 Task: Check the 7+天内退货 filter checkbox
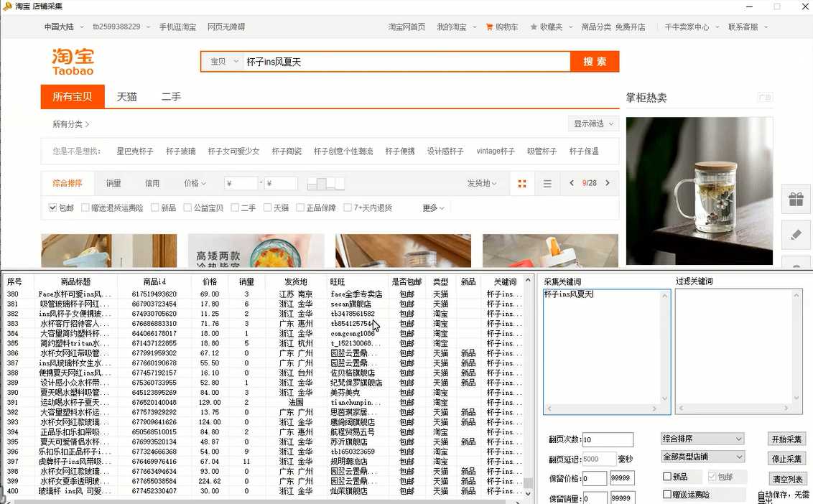pos(348,207)
